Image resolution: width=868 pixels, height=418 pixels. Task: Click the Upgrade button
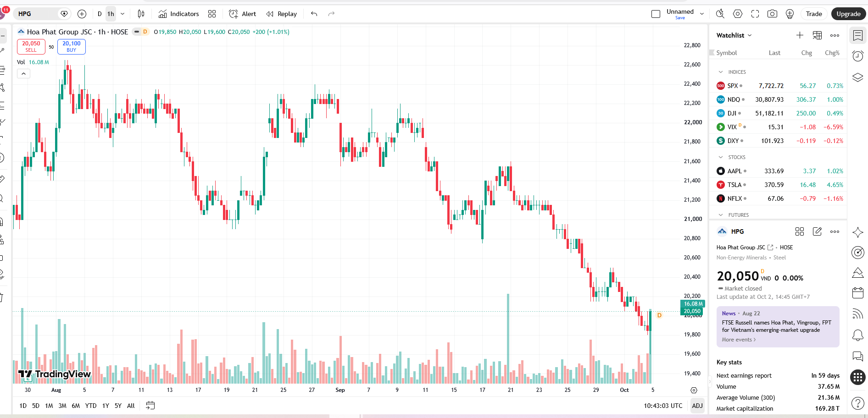[848, 14]
